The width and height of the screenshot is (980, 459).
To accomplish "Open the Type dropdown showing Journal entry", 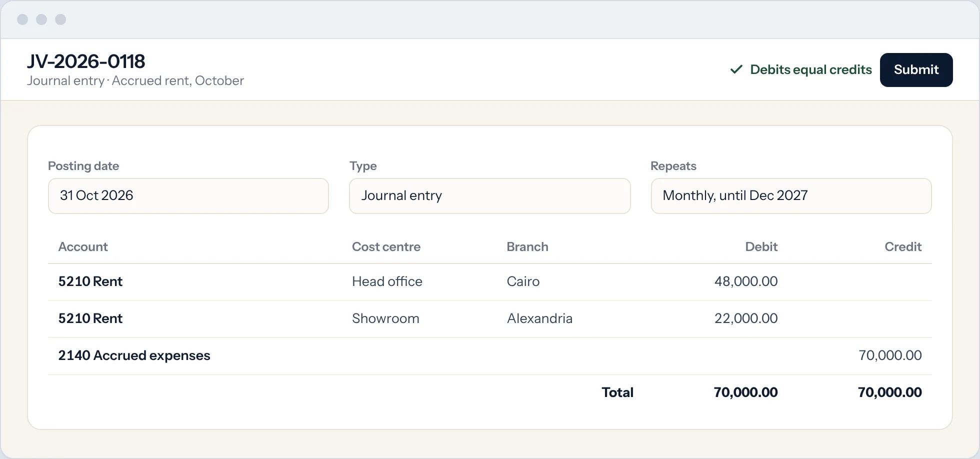I will (489, 196).
